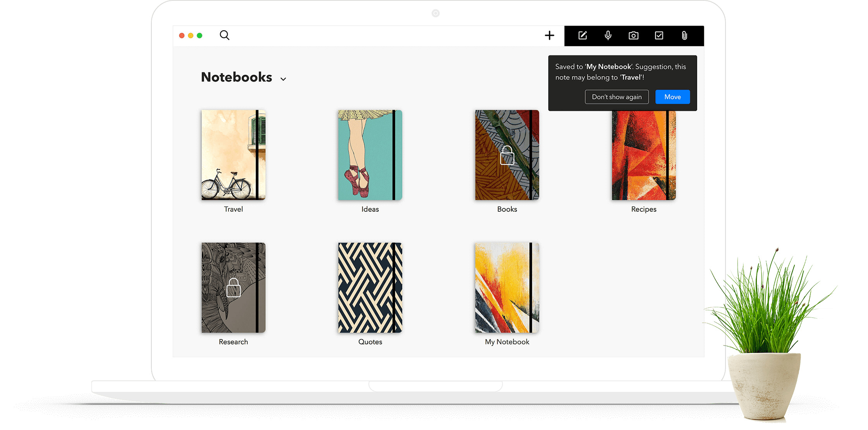
Task: Click the search magnifier icon
Action: point(225,35)
